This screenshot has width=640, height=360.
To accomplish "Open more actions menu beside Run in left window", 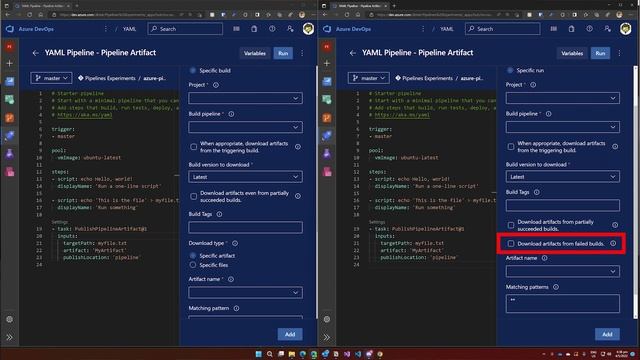I will (302, 53).
